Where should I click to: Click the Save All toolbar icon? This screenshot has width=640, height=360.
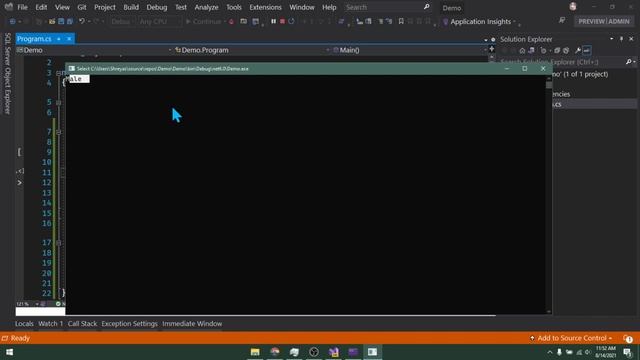click(x=70, y=21)
